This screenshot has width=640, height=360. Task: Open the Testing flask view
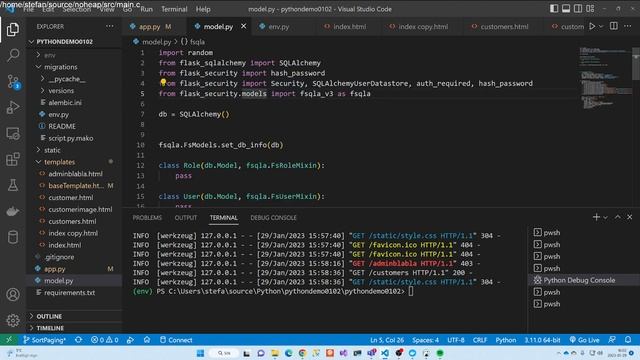click(13, 185)
